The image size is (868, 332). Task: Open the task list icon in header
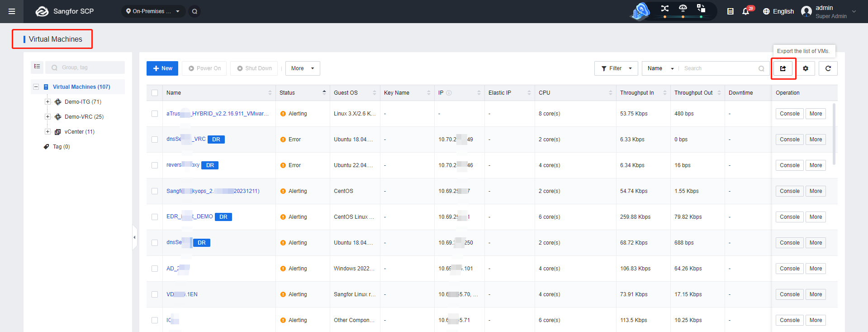tap(730, 11)
